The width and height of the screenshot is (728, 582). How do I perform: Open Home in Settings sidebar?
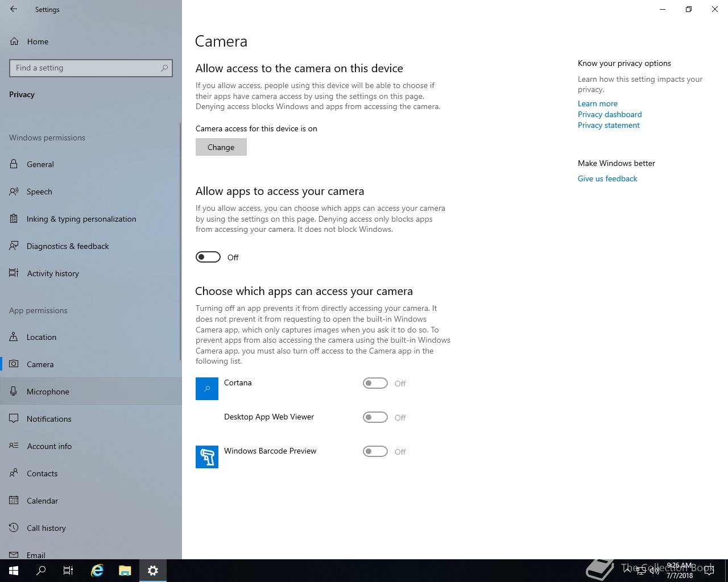point(91,41)
